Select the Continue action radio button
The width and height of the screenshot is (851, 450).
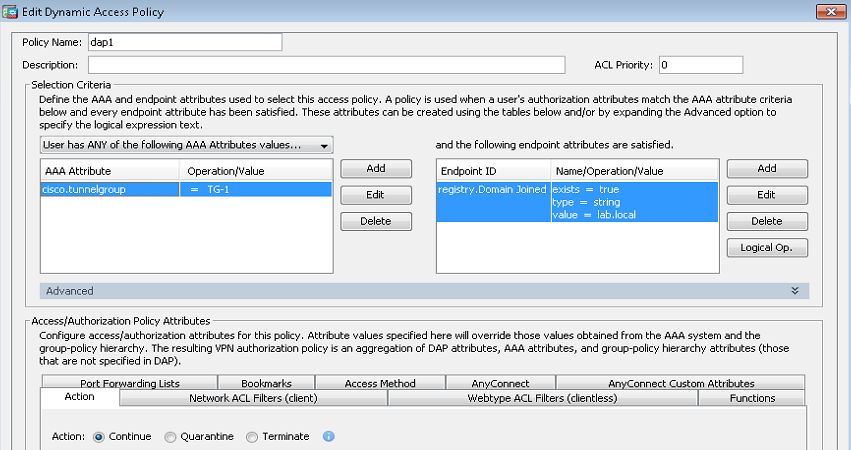point(99,437)
